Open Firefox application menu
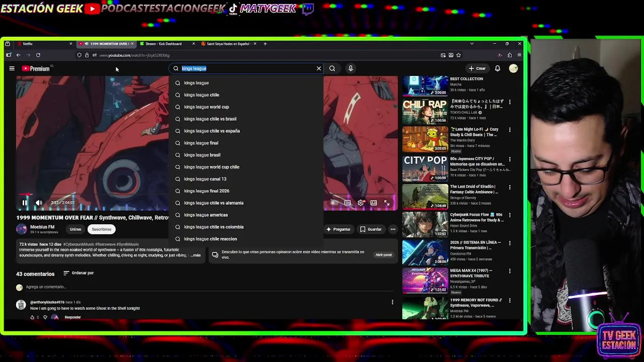The height and width of the screenshot is (362, 644). click(519, 55)
